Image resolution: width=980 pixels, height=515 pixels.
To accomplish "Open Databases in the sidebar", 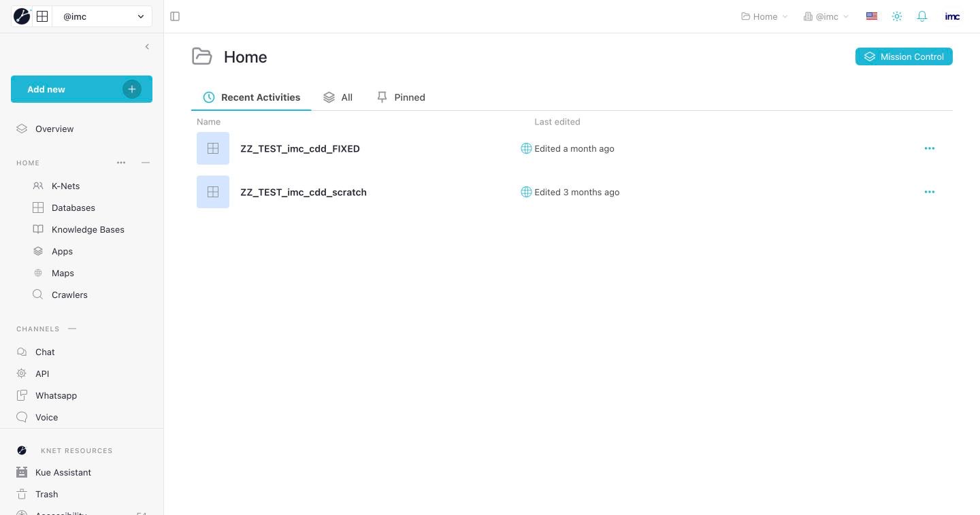I will tap(73, 207).
